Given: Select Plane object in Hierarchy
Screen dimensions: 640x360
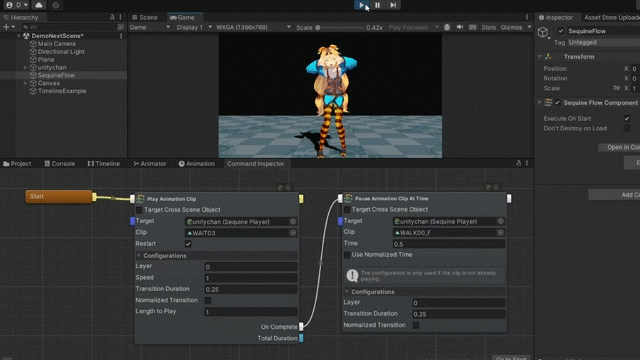Looking at the screenshot, I should point(46,59).
